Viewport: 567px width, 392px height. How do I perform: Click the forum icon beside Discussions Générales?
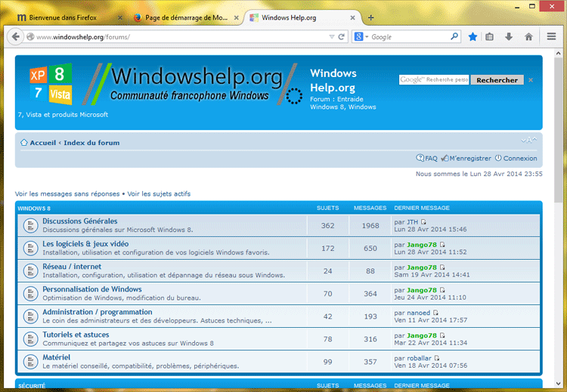click(30, 225)
